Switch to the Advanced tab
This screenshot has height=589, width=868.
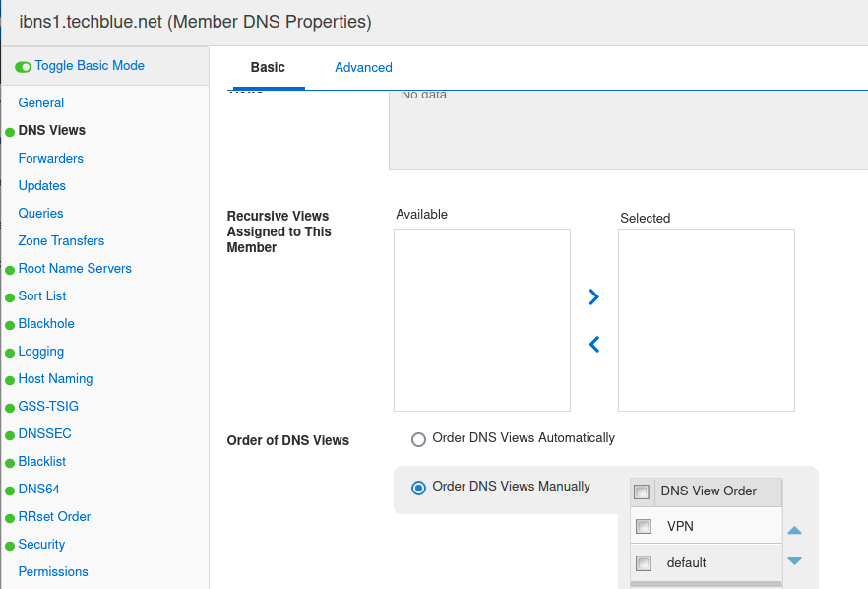[362, 67]
